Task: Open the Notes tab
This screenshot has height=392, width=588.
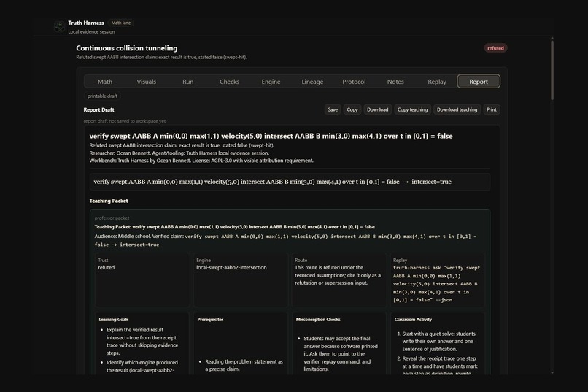Action: [x=395, y=82]
